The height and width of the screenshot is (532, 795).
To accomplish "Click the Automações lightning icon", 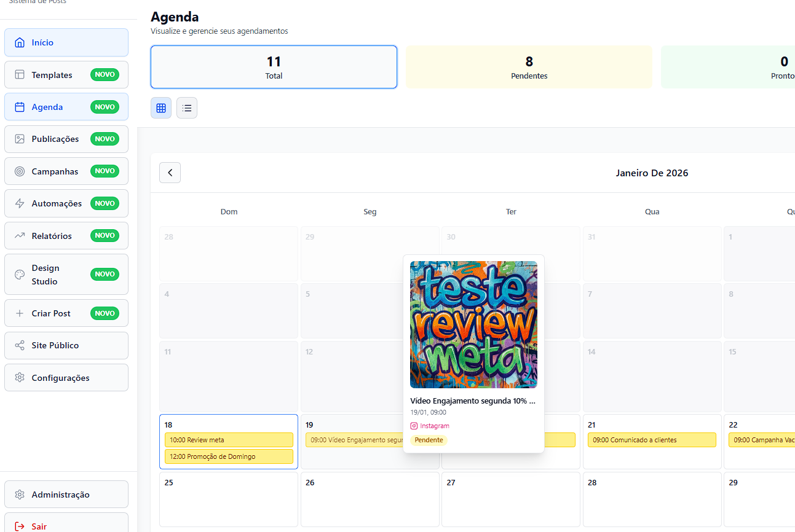I will click(19, 203).
